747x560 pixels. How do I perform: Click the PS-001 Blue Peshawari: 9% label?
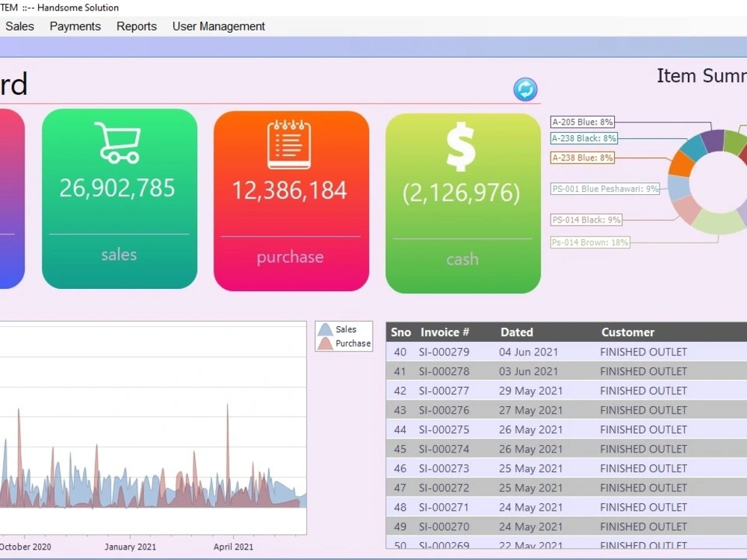coord(605,189)
